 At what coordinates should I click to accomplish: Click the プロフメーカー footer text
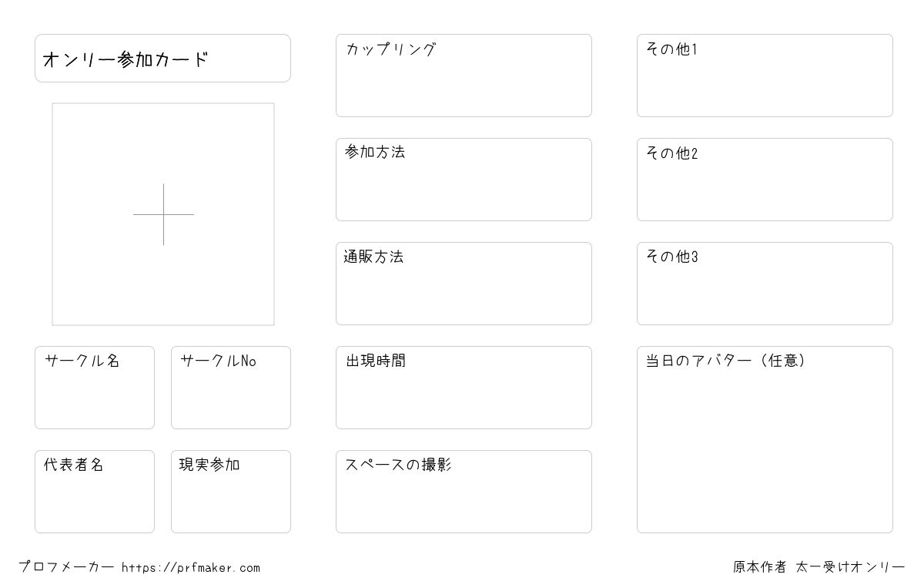[66, 567]
